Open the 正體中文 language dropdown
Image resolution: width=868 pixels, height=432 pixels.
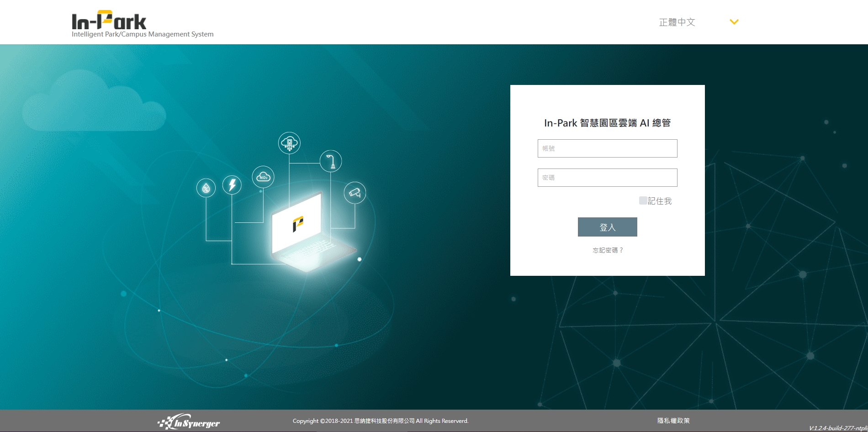click(699, 22)
